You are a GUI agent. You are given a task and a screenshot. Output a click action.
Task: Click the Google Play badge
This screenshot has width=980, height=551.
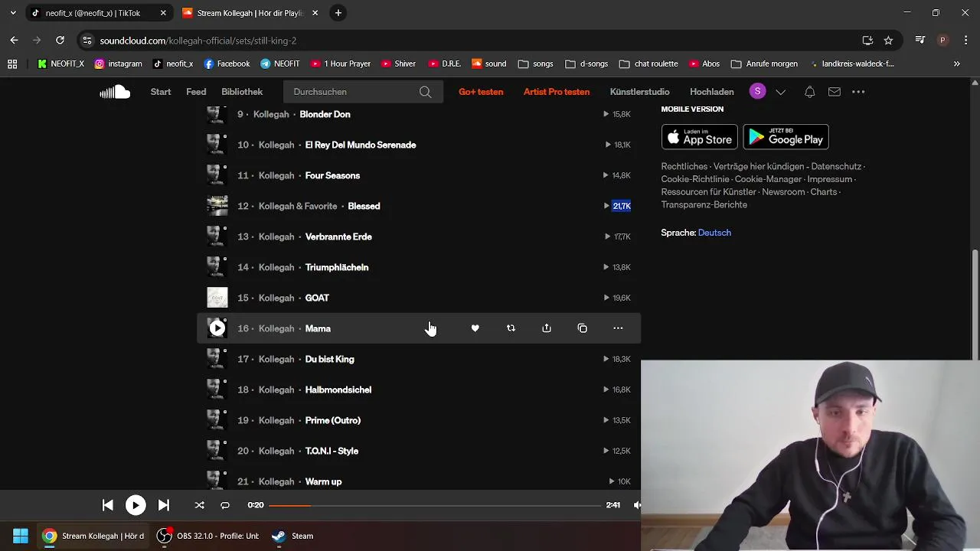(x=786, y=137)
